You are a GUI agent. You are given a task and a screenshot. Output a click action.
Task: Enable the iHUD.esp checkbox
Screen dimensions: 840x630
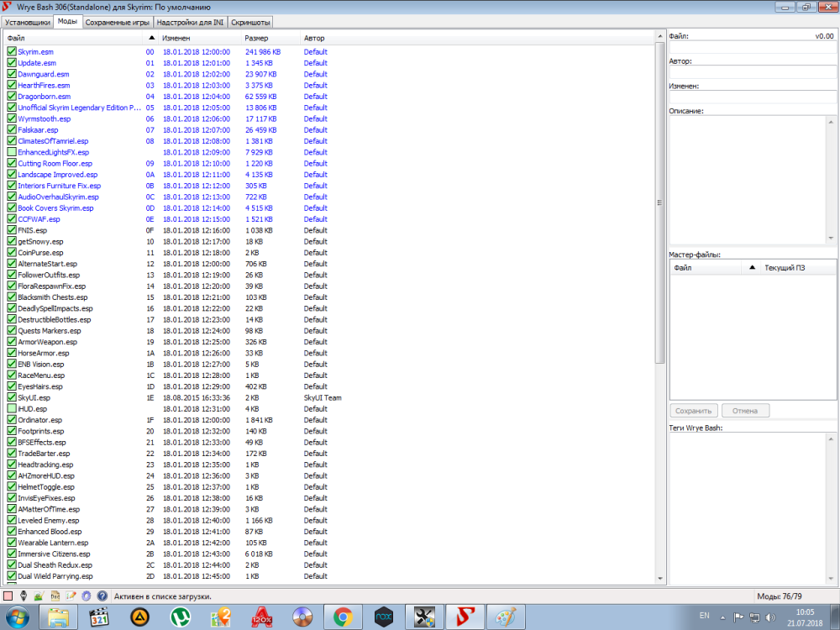point(12,409)
